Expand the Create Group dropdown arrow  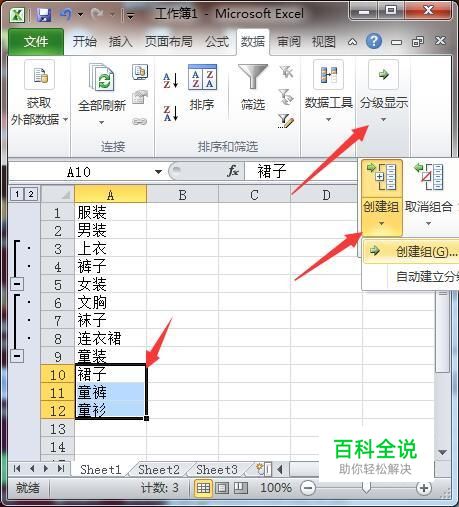382,224
